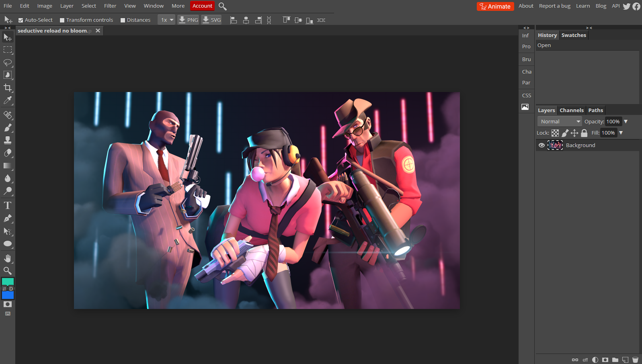Select the Brush tool
642x364 pixels.
click(x=8, y=128)
